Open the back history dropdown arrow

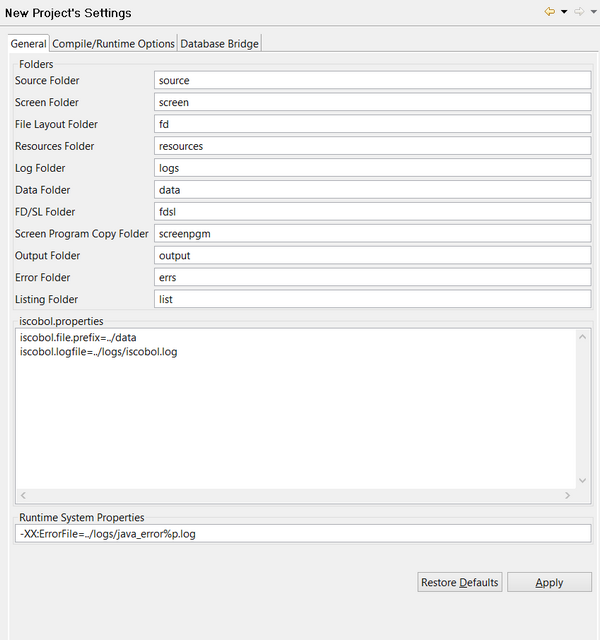[564, 12]
